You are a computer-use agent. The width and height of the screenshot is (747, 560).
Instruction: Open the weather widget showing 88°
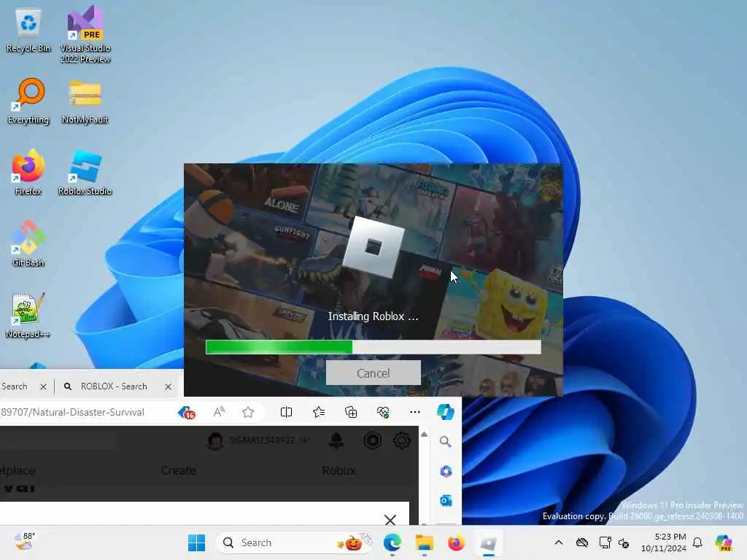pyautogui.click(x=25, y=542)
